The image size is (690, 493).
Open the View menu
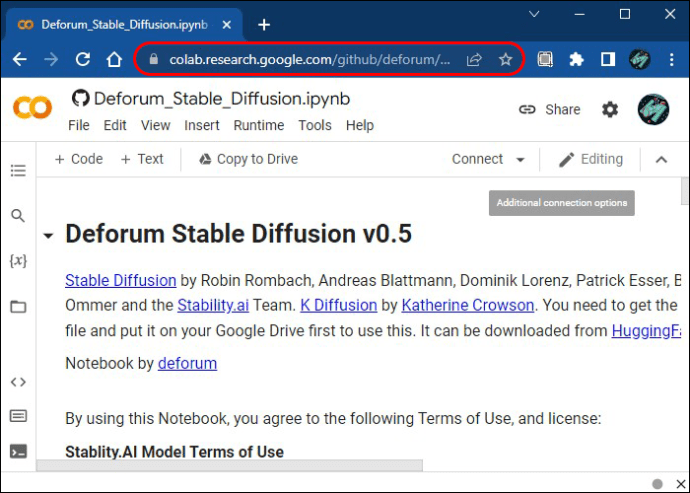tap(155, 125)
